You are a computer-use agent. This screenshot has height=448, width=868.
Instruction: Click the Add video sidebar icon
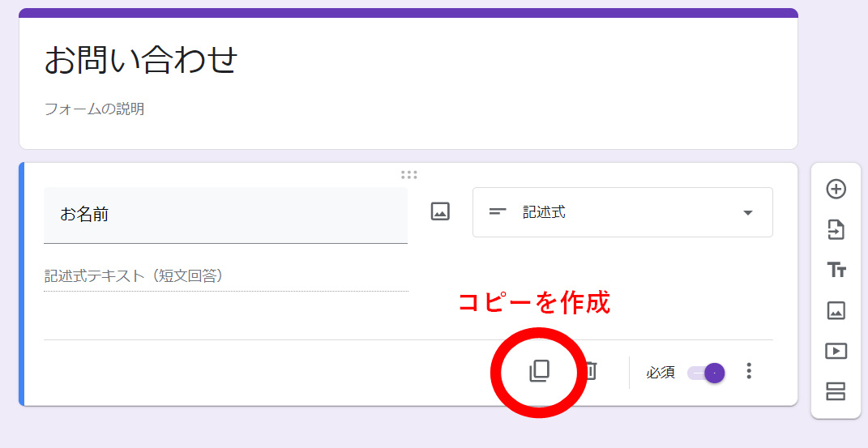coord(836,351)
